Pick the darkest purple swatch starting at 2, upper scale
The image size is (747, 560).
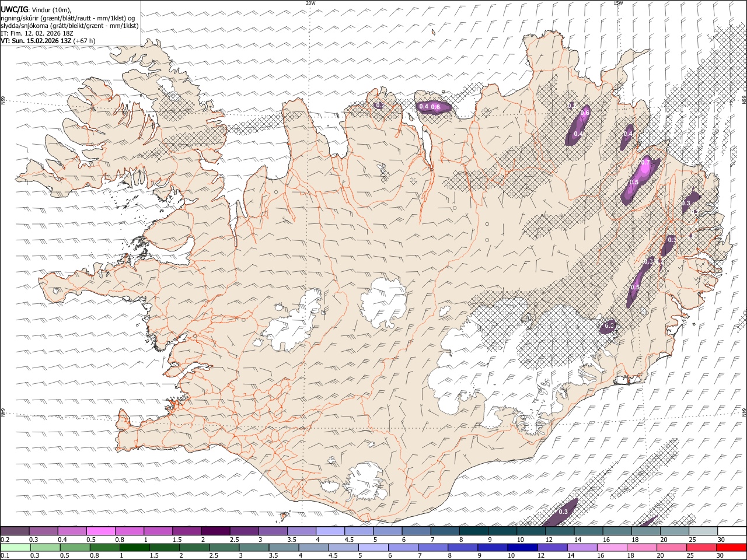pyautogui.click(x=215, y=531)
